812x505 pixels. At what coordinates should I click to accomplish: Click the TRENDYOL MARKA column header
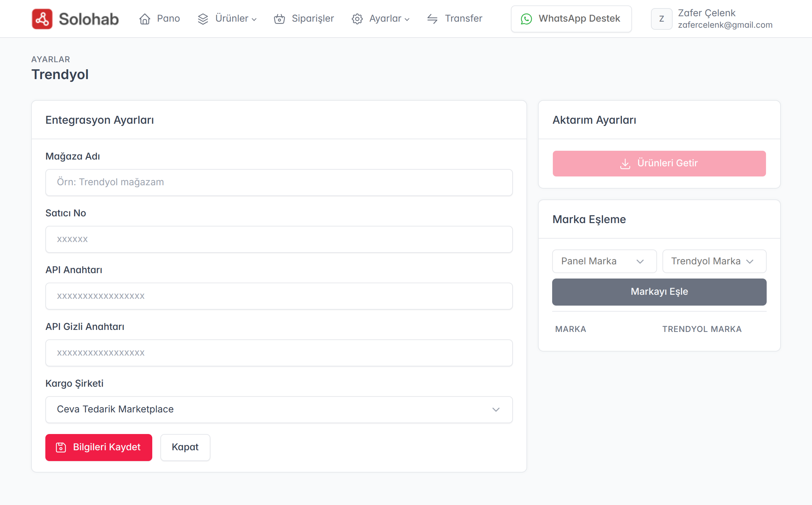pyautogui.click(x=702, y=329)
